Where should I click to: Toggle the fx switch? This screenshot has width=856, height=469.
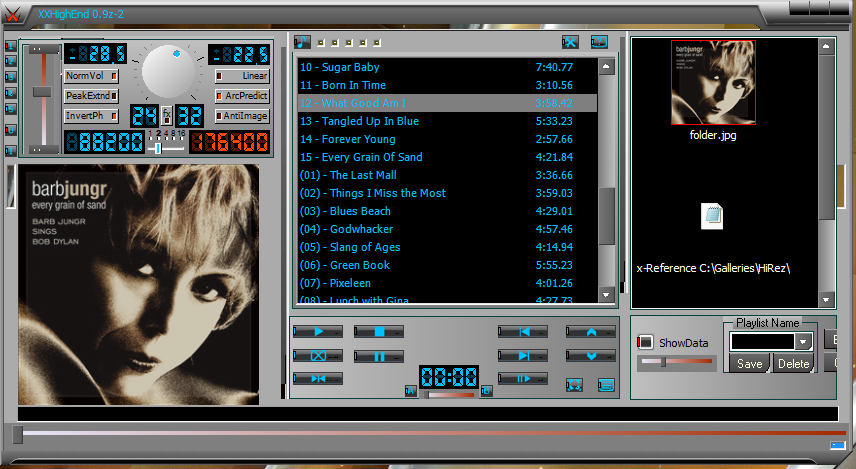click(x=167, y=115)
